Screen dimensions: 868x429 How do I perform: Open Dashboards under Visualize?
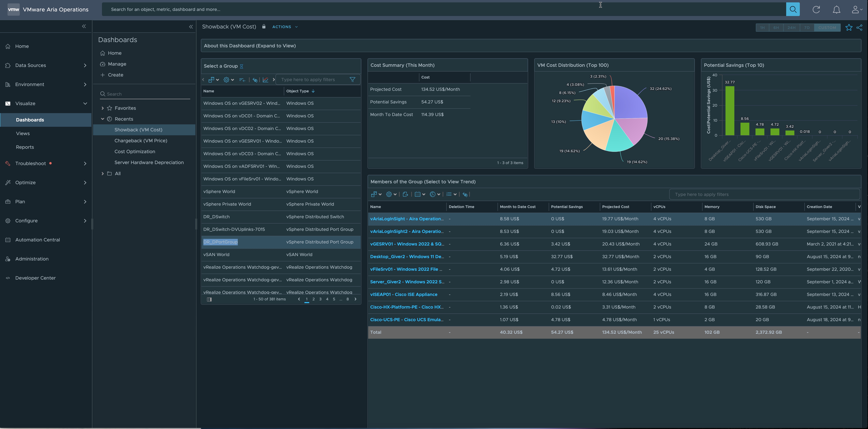[46, 120]
